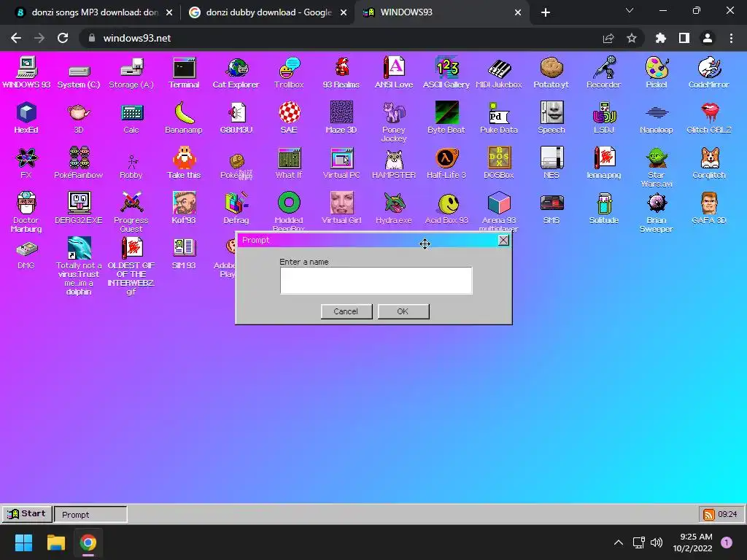Launch Half-Life 3 icon

(x=446, y=163)
